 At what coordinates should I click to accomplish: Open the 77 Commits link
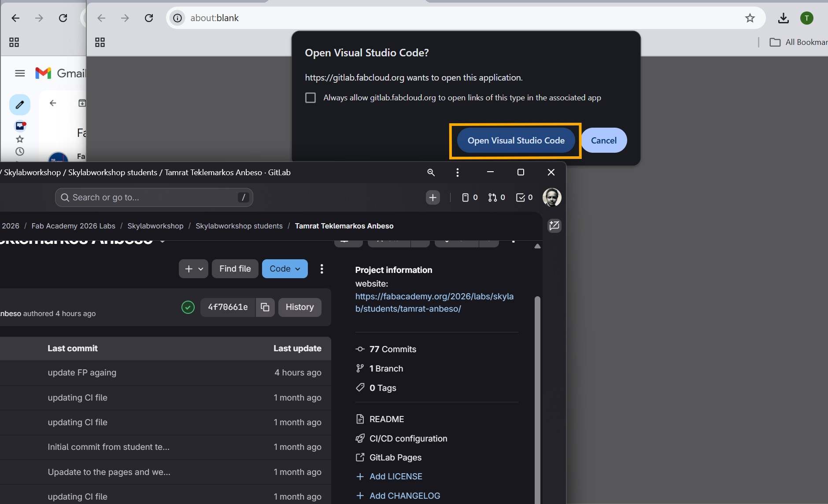click(x=386, y=349)
